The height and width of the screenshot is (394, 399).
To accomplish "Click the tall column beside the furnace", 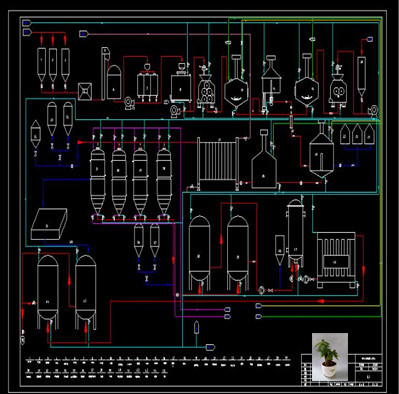I will click(295, 233).
